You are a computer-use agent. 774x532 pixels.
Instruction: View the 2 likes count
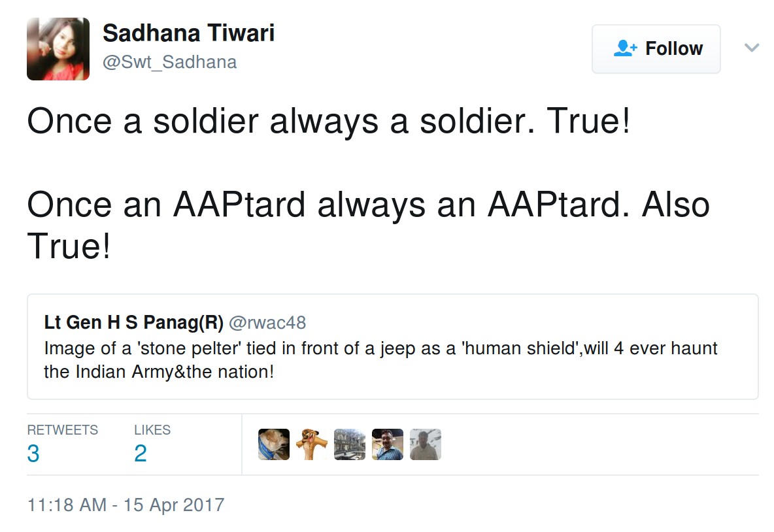pyautogui.click(x=141, y=454)
